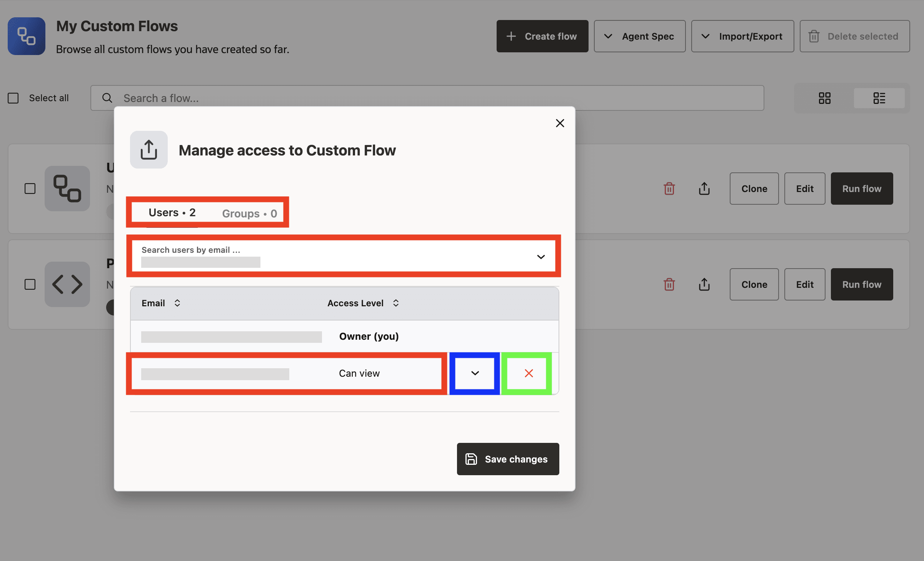Clone the first flow
The height and width of the screenshot is (561, 924).
754,189
